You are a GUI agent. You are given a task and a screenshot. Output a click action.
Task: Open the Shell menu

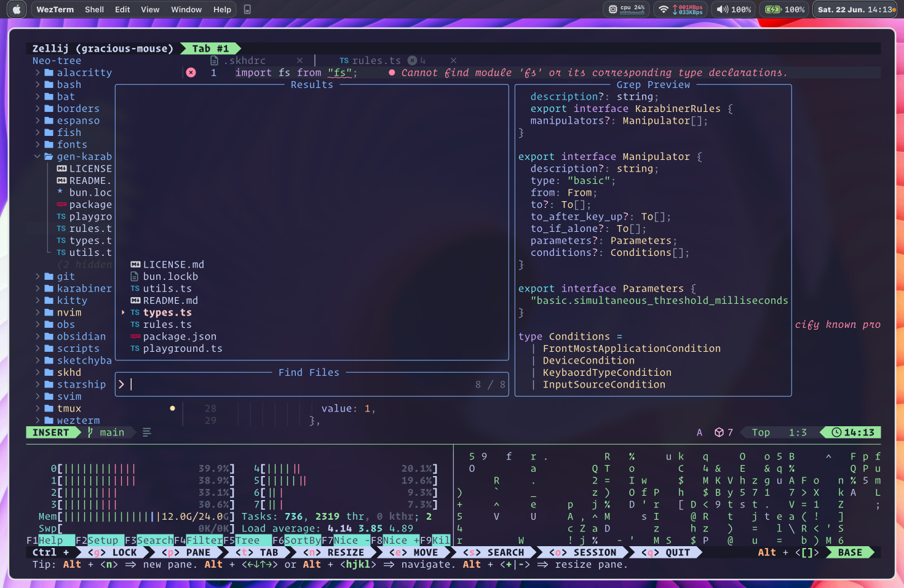tap(94, 9)
